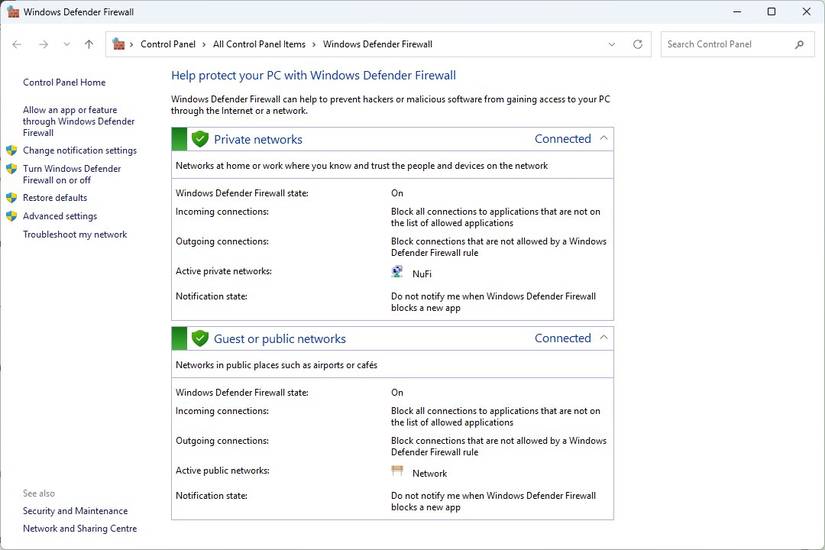Screen dimensions: 825x550
Task: Click the green shield icon for Guest or public networks
Action: tap(200, 338)
